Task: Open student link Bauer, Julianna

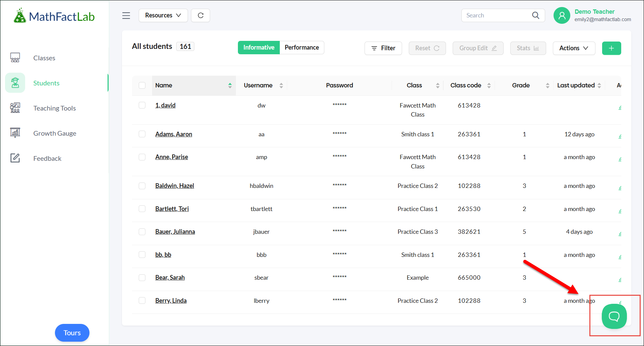Action: pos(175,232)
